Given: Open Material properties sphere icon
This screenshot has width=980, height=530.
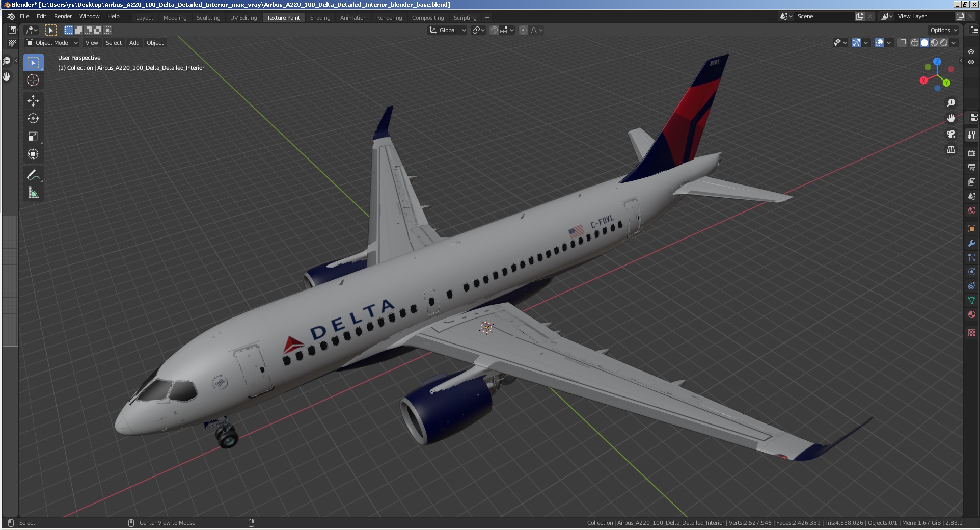Looking at the screenshot, I should [x=972, y=314].
